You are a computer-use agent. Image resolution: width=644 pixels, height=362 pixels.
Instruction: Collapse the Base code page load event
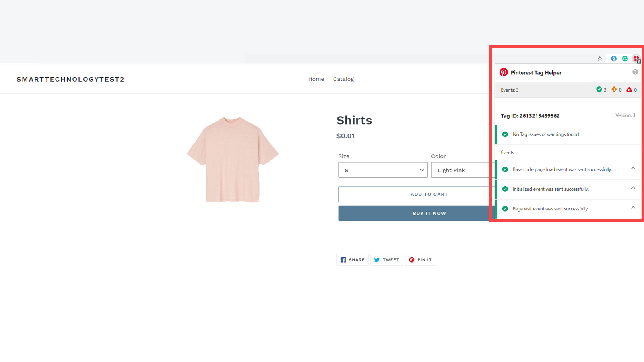click(632, 169)
